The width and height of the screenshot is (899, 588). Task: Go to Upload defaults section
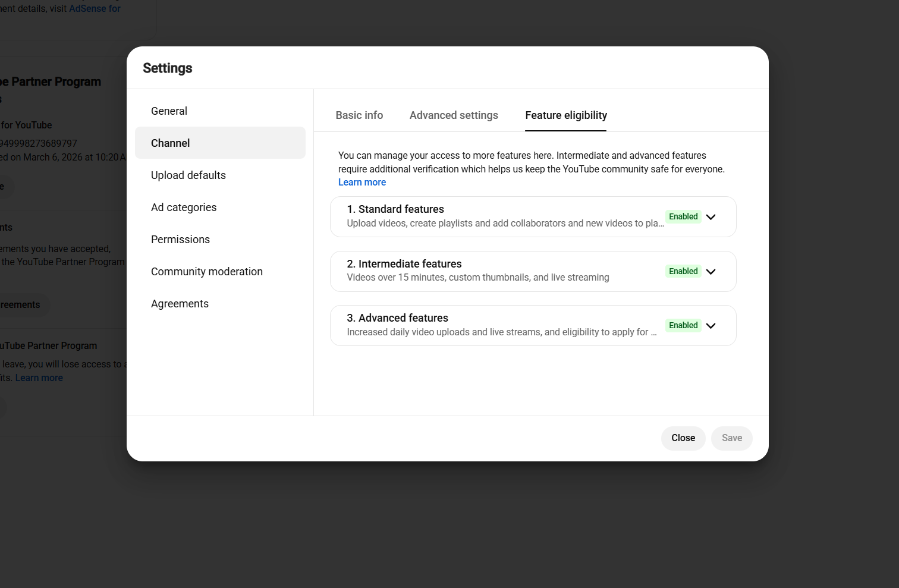click(220, 175)
